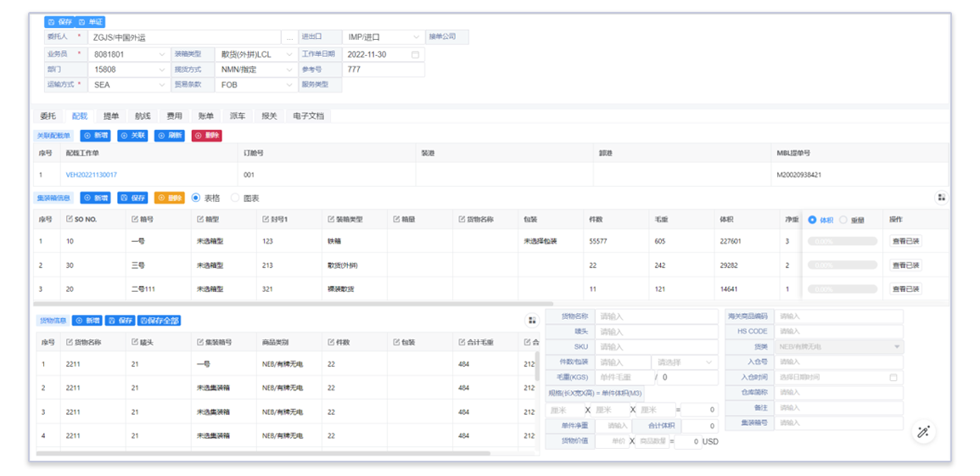980x476 pixels.
Task: Select the 图表 chart view radio
Action: 235,198
